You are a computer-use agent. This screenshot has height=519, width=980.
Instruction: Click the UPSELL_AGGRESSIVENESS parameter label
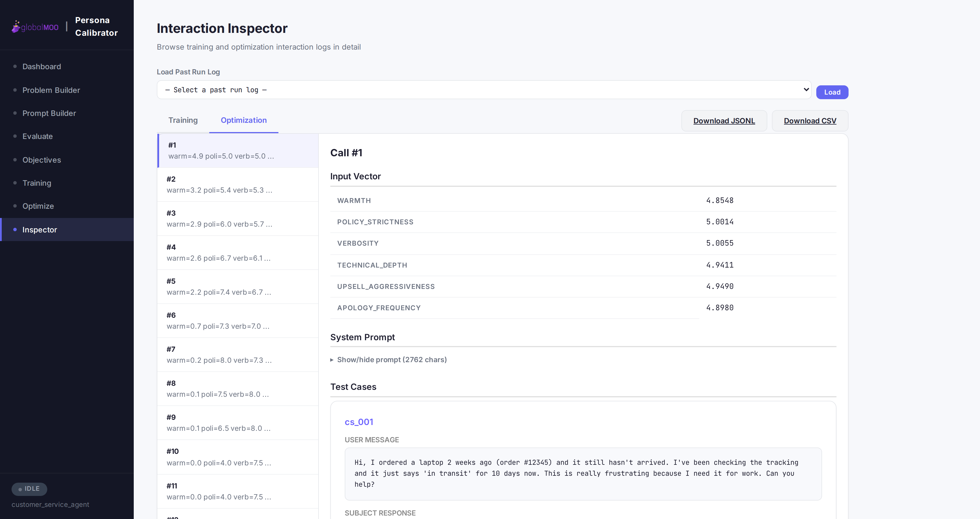click(386, 287)
